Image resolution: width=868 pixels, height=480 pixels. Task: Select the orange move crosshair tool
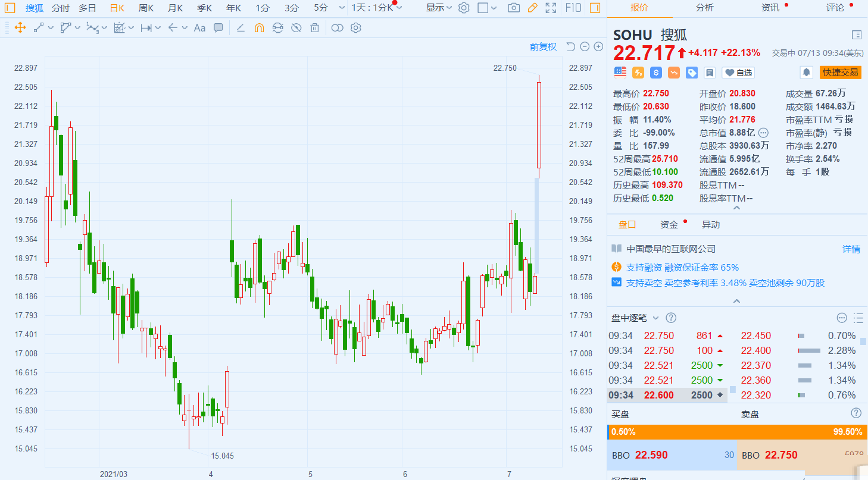(19, 27)
